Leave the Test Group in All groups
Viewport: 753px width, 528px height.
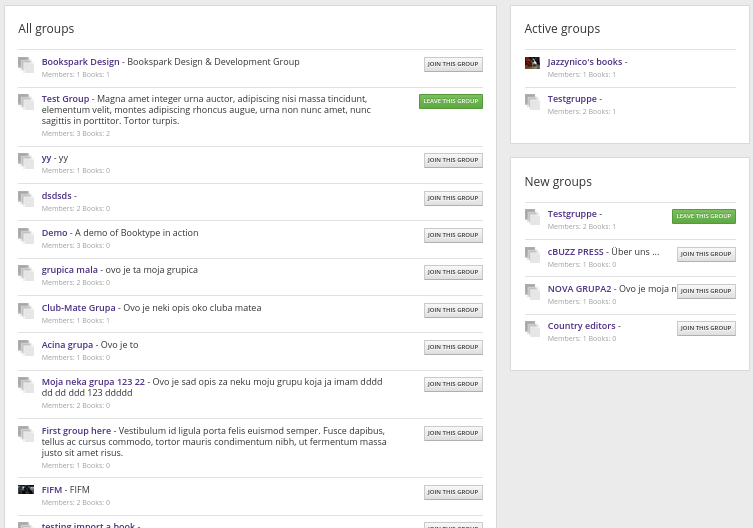450,101
